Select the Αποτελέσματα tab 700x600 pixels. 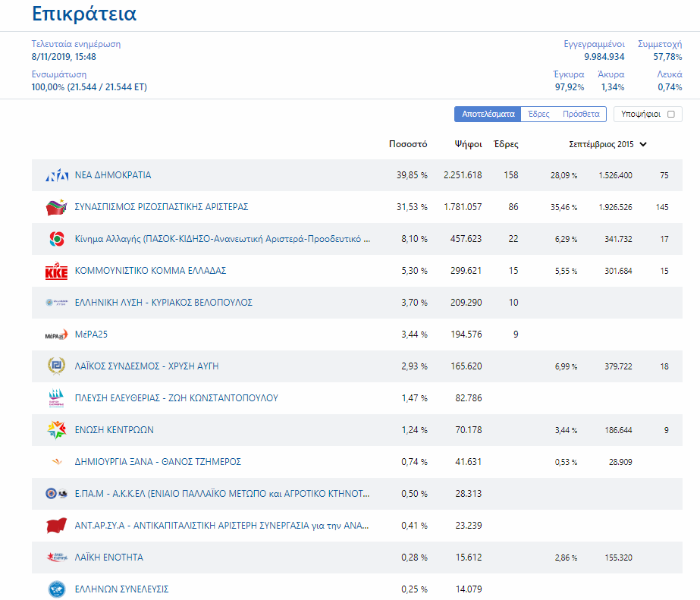pos(488,114)
